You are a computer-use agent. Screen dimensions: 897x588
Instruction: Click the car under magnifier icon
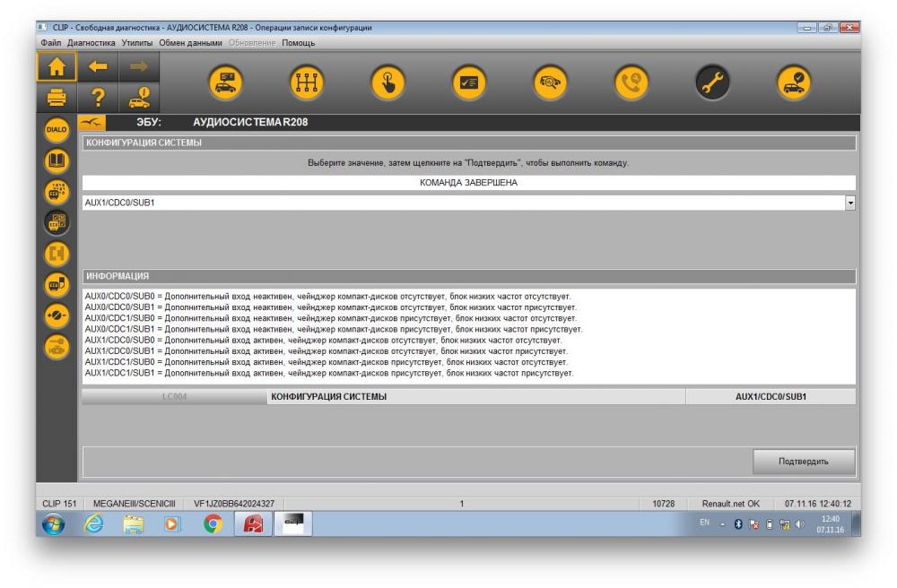[x=551, y=82]
